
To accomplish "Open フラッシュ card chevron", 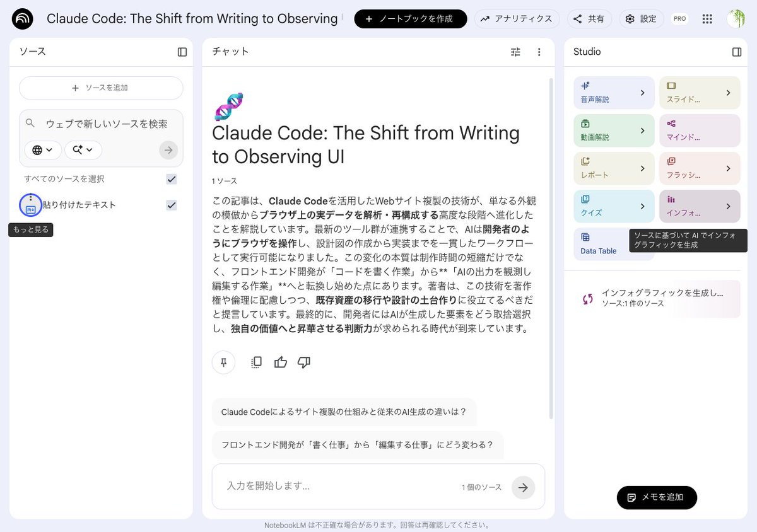I will pyautogui.click(x=728, y=168).
